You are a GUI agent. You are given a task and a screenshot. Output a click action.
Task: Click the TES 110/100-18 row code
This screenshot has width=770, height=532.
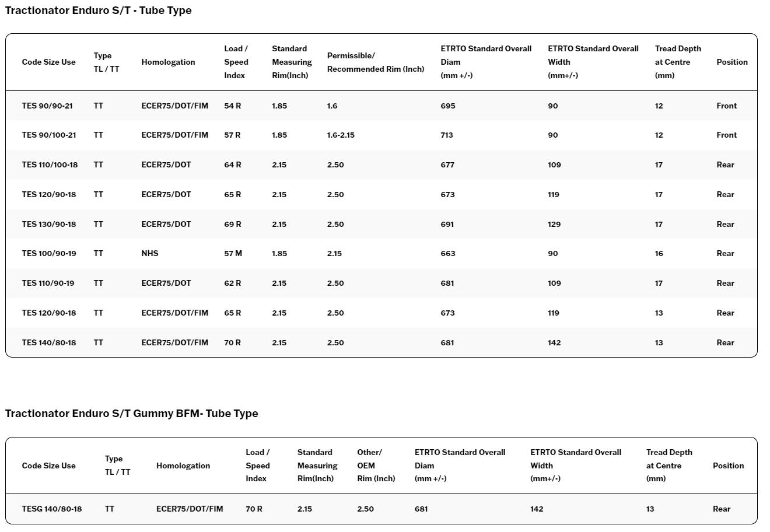tap(50, 165)
